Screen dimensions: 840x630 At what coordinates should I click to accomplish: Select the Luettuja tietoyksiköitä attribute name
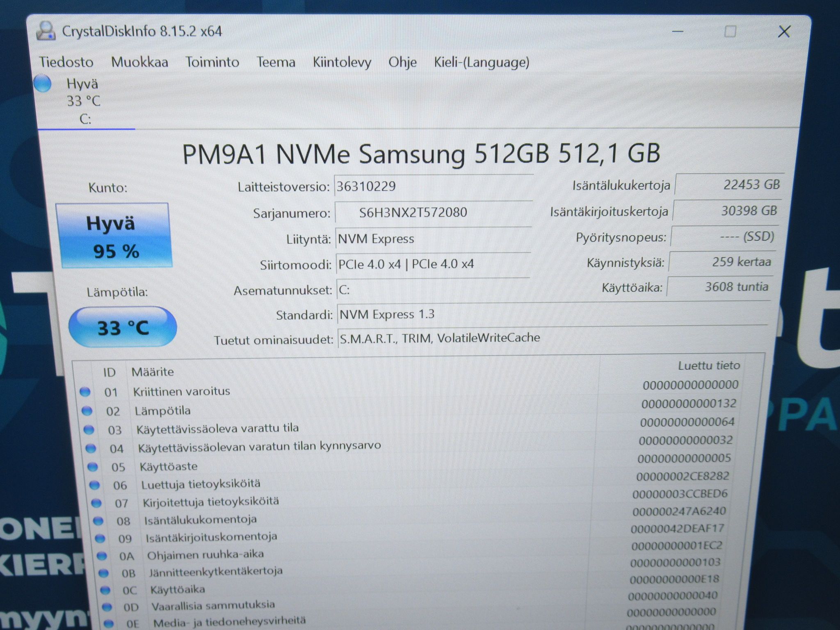[201, 484]
